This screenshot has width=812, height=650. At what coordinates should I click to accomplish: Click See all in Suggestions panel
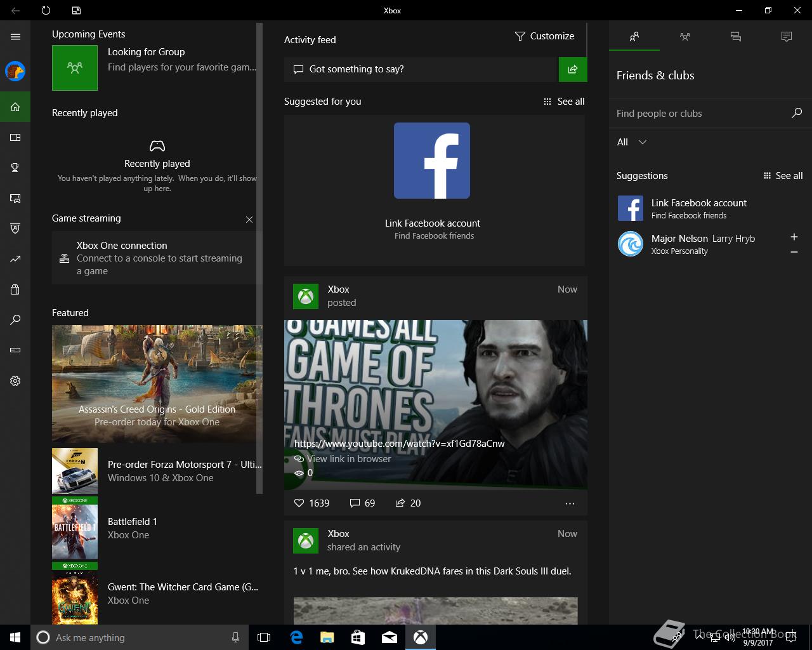(783, 176)
